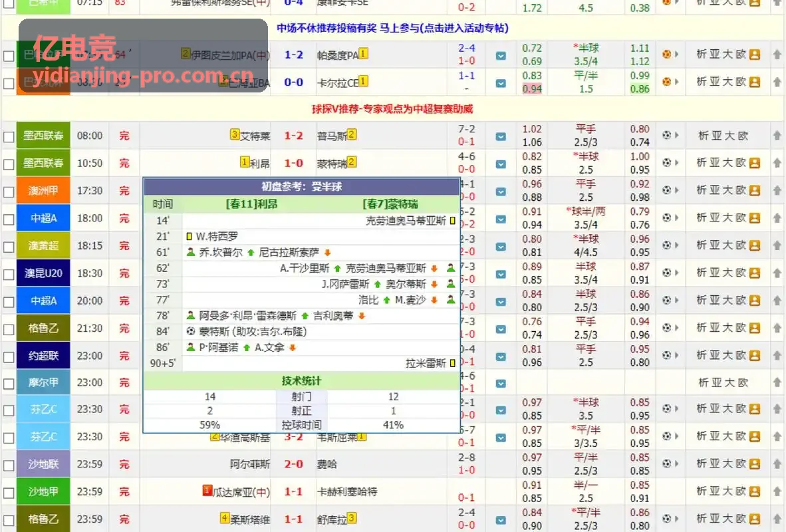Click football icon in 中超A 18:00 row
The height and width of the screenshot is (532, 786).
point(667,217)
